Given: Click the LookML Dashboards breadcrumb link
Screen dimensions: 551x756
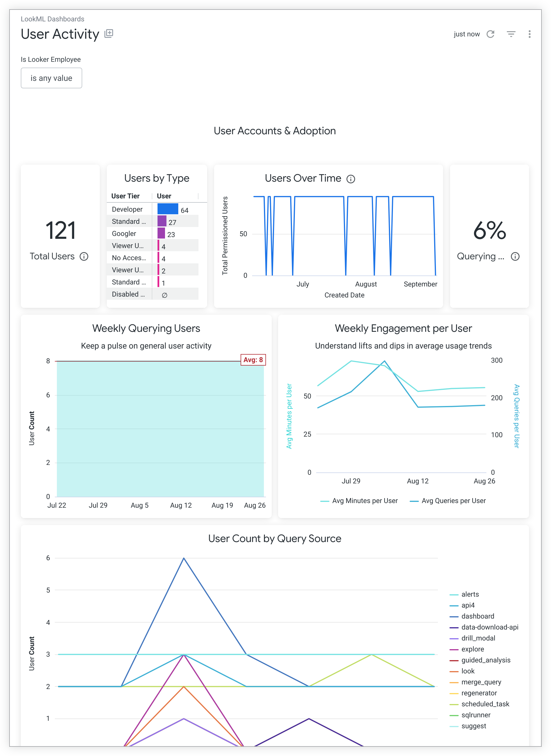Looking at the screenshot, I should coord(53,19).
